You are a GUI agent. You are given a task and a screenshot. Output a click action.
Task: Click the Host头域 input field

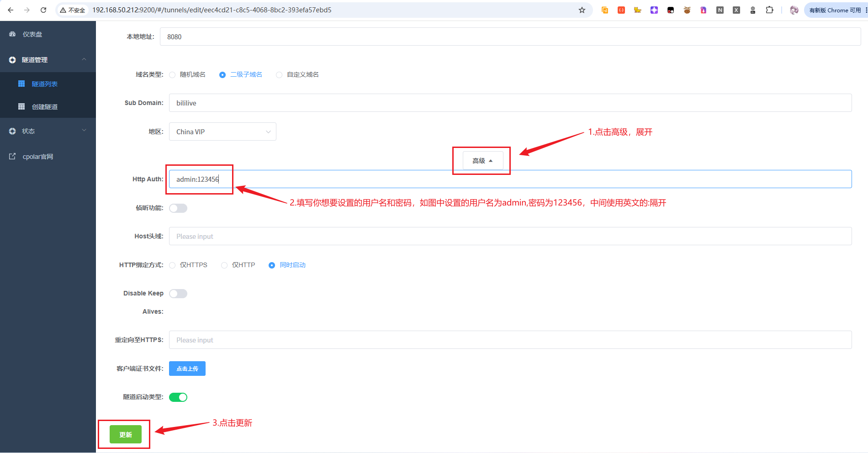tap(510, 236)
